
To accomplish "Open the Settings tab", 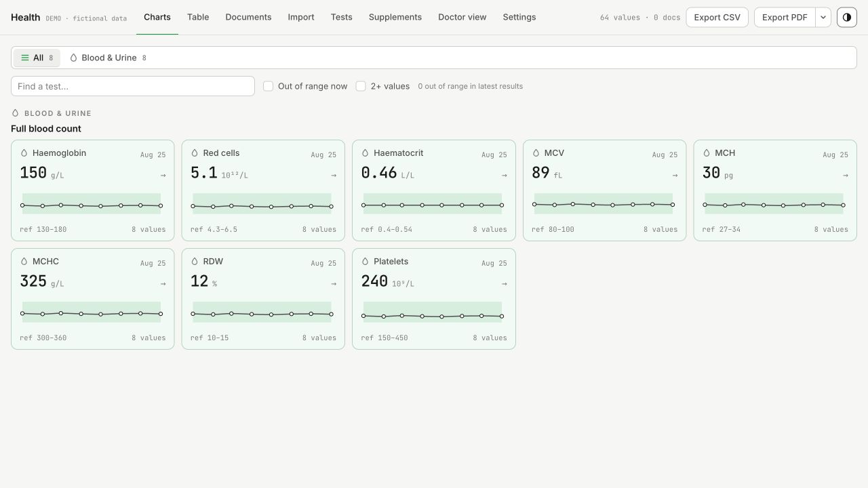I will point(519,17).
